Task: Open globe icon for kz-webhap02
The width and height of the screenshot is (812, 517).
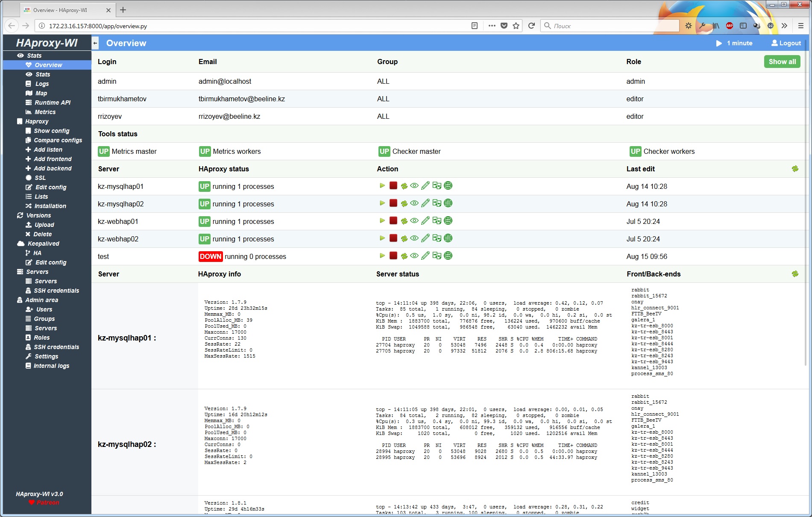Action: 448,238
